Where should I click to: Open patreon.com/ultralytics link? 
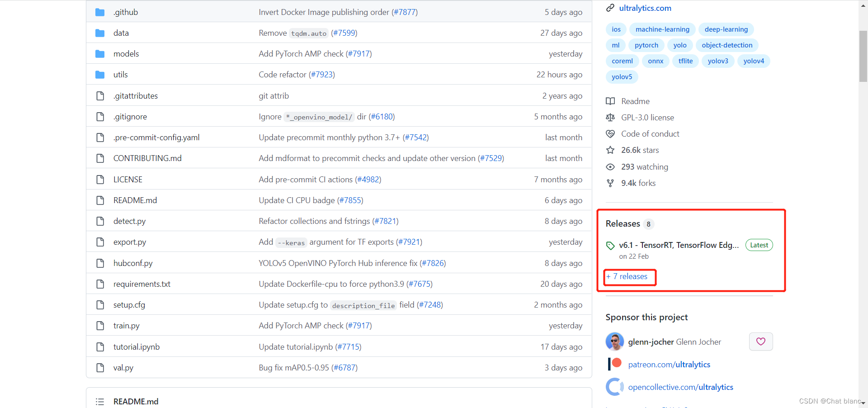pos(669,365)
